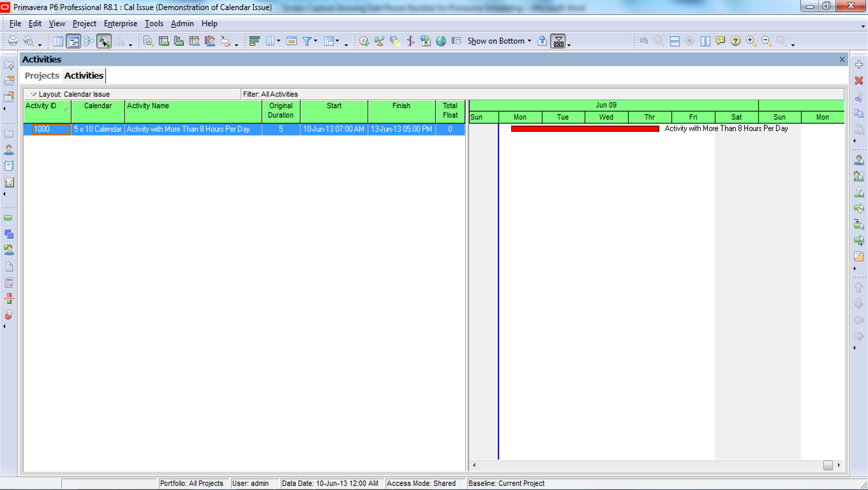Select the red Gantt activity bar
The width and height of the screenshot is (868, 490).
(585, 129)
